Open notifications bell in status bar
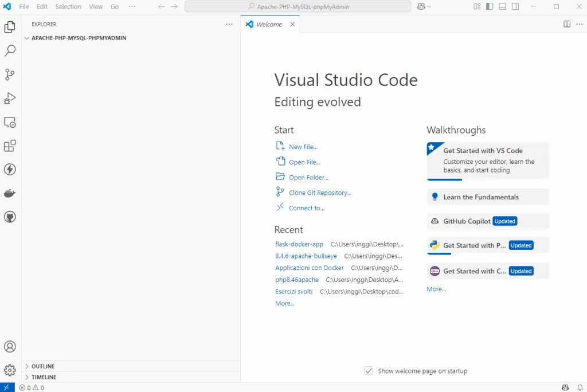Image resolution: width=587 pixels, height=392 pixels. click(x=580, y=387)
